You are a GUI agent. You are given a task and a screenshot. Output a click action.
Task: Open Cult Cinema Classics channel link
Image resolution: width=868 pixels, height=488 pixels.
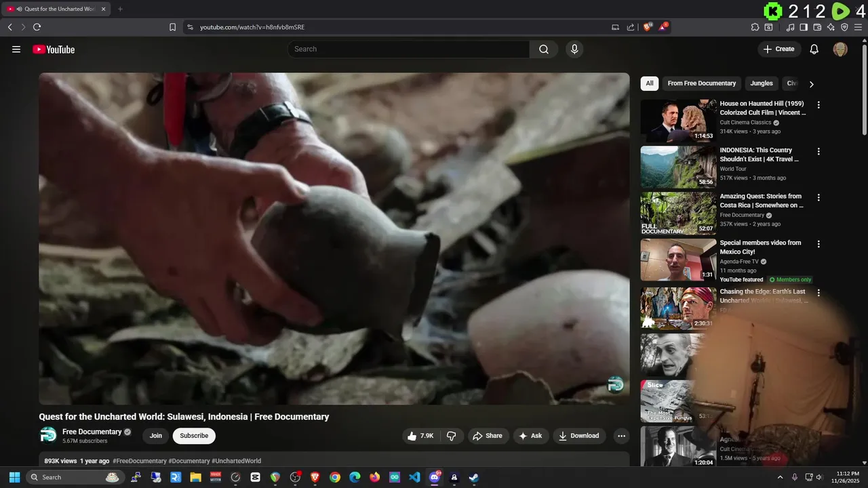tap(745, 123)
